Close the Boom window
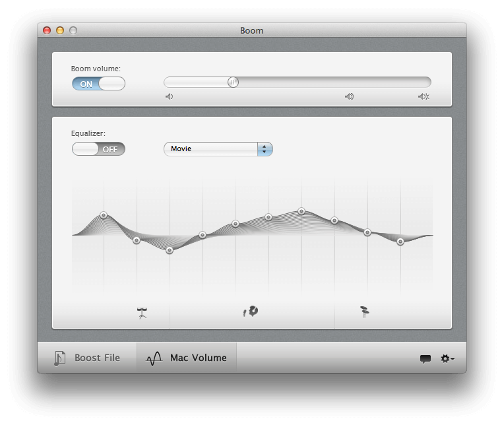Viewport: 504px width, 425px height. coord(47,30)
